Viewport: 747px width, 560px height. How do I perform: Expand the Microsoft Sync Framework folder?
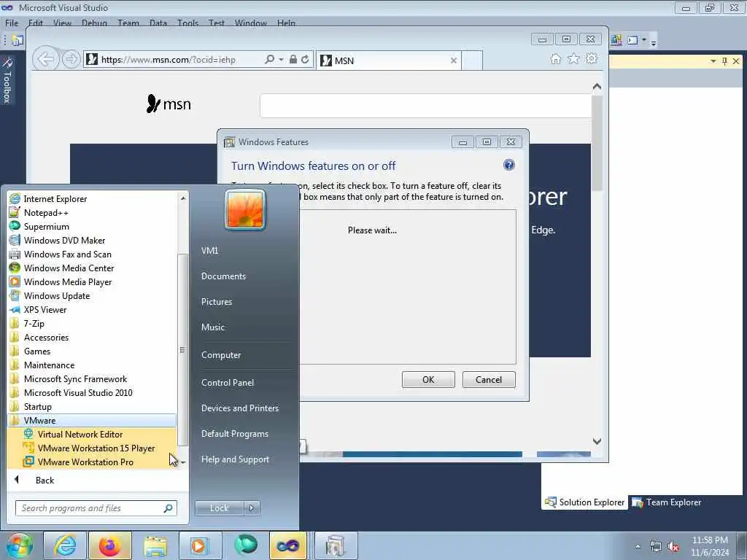75,379
